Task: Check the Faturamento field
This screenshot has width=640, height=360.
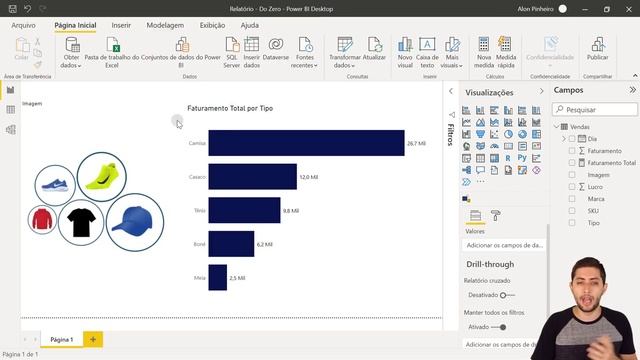Action: click(x=572, y=151)
